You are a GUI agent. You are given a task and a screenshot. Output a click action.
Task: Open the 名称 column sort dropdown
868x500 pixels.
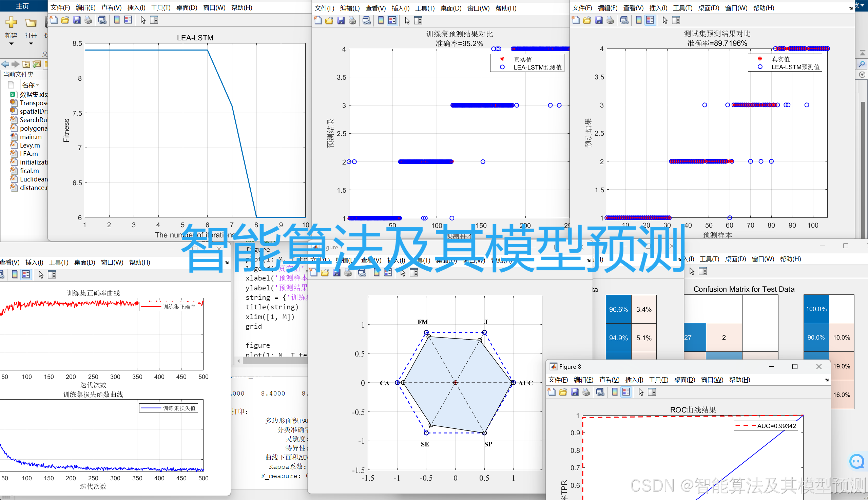[x=37, y=85]
